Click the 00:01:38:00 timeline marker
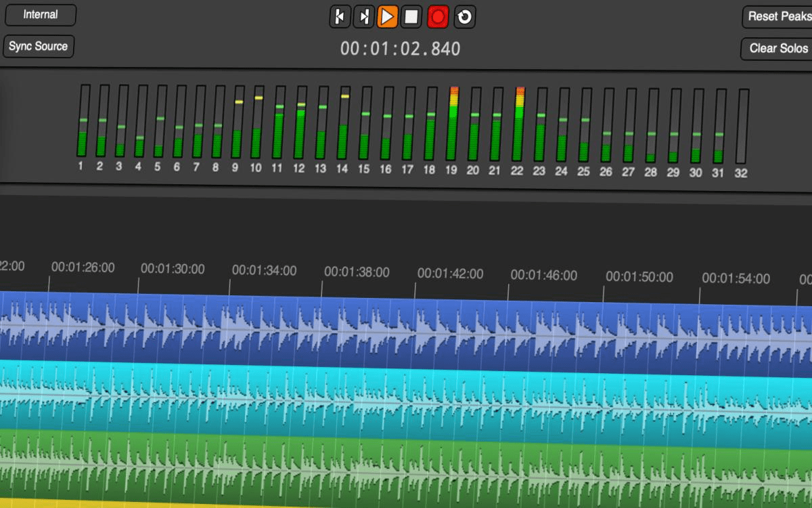 point(357,272)
